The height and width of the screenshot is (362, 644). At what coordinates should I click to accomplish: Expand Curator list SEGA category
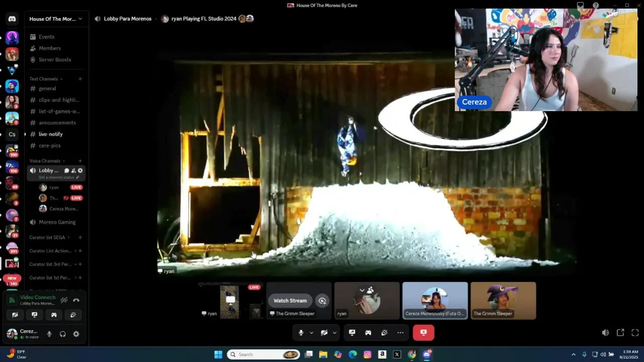pos(49,237)
